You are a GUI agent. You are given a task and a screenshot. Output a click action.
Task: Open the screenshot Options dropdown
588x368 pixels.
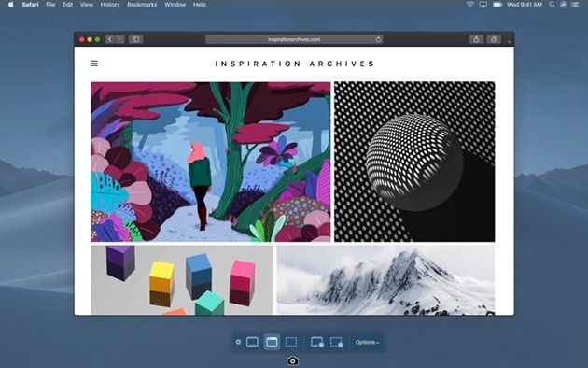[x=367, y=342]
